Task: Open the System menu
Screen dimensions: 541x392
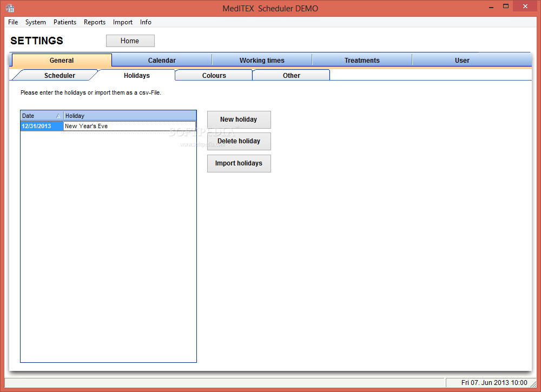Action: pyautogui.click(x=36, y=22)
